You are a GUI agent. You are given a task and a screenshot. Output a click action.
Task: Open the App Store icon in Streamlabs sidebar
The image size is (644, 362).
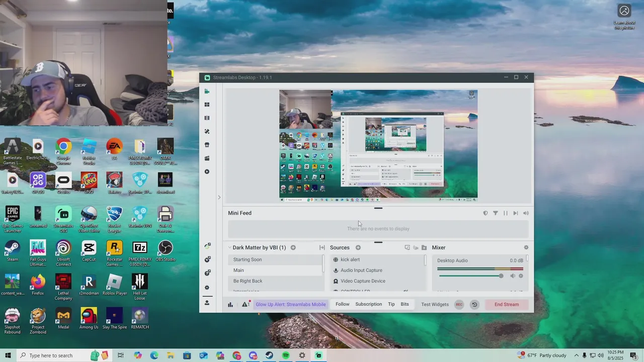pos(207,145)
